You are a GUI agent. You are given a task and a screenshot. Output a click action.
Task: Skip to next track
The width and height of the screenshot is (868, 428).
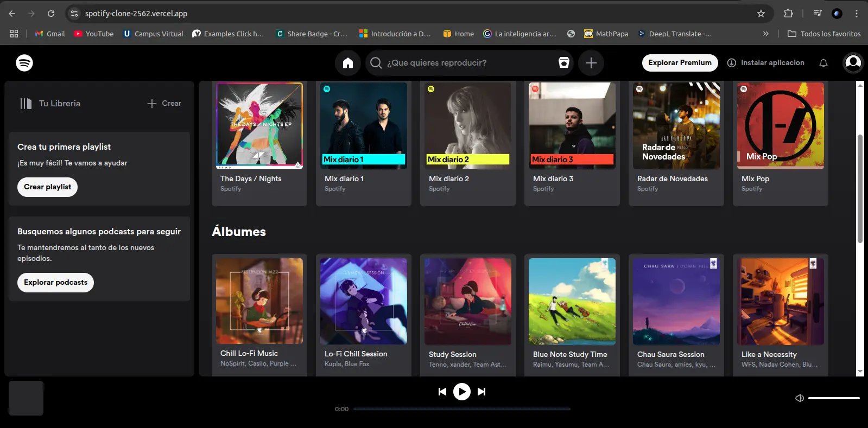[481, 392]
